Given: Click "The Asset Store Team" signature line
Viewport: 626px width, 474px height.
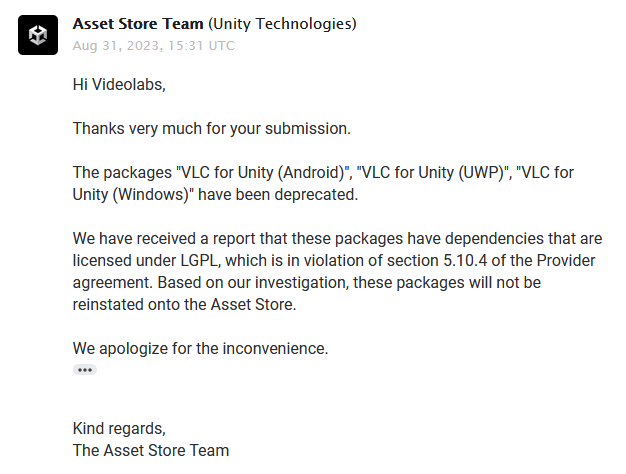Looking at the screenshot, I should tap(151, 450).
